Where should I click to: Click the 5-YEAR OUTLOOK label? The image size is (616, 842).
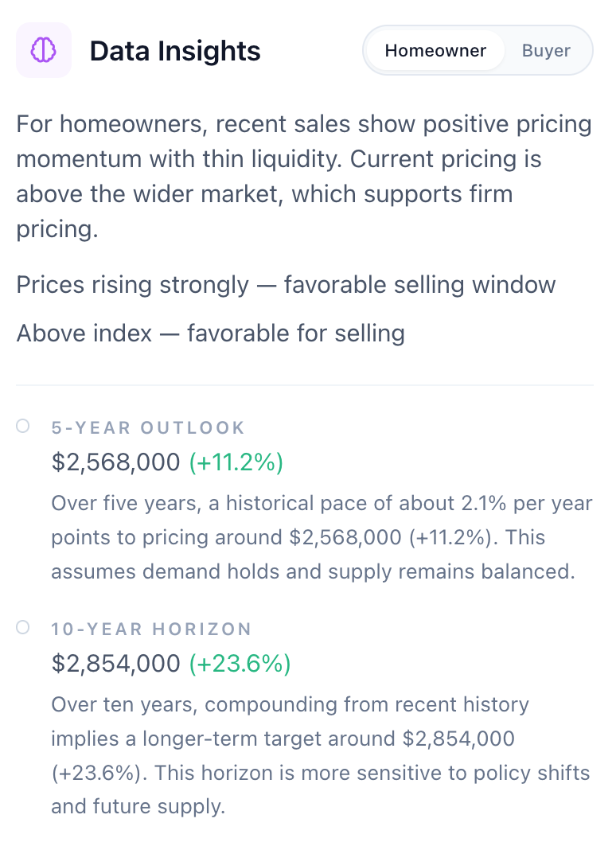[148, 428]
